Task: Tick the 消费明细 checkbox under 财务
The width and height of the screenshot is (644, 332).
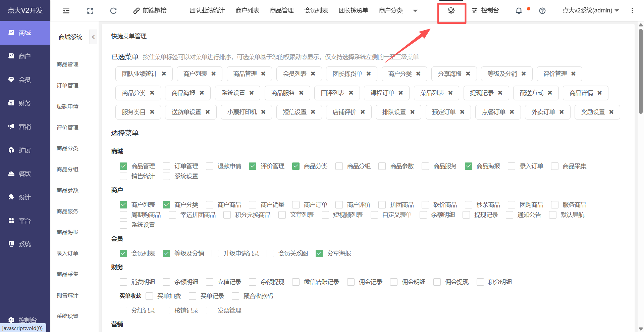Action: pos(123,282)
